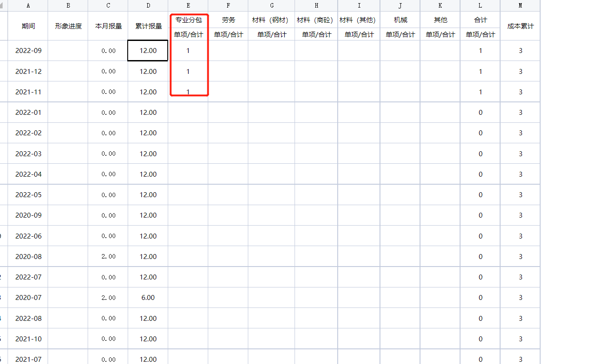Click the 本月报量 header cell
Viewport: 602px width, 364px height.
tap(108, 26)
